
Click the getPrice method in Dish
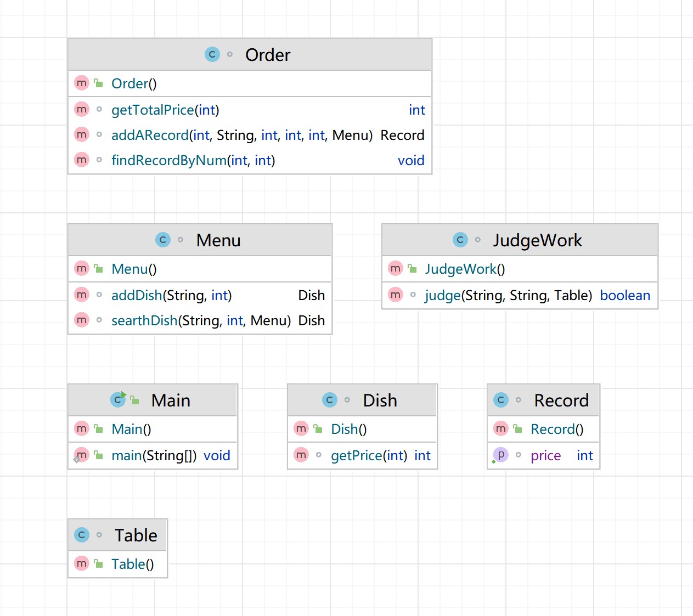[356, 455]
